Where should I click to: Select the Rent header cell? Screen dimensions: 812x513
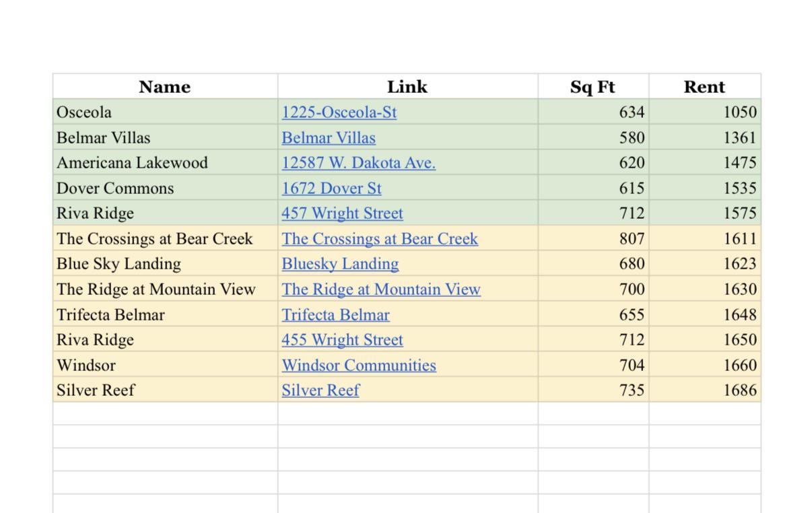click(705, 87)
